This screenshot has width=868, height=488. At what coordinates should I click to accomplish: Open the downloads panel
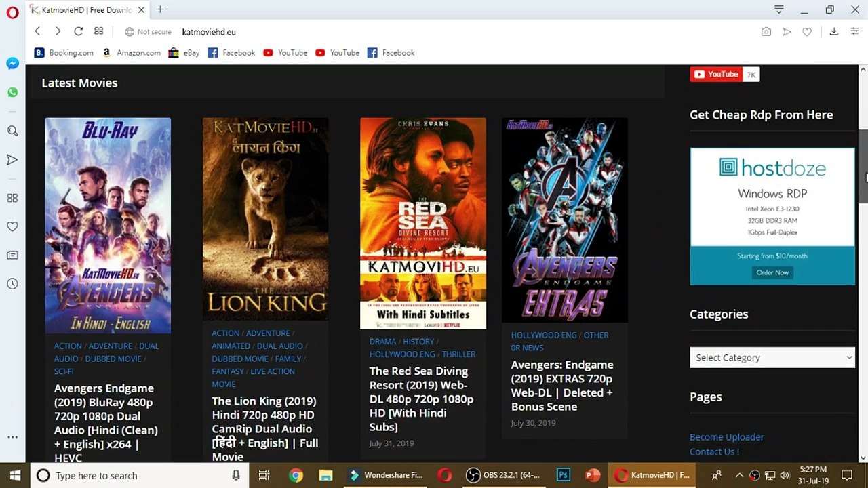coord(834,32)
